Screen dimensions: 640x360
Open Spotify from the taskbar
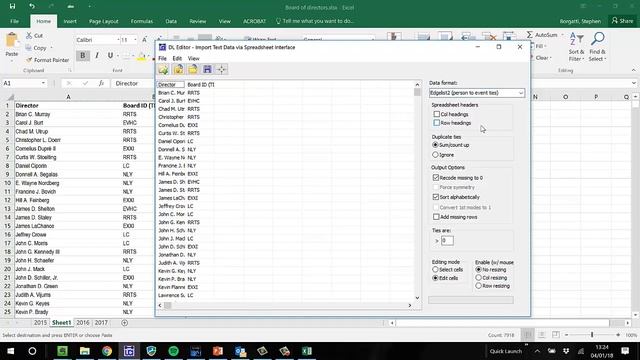(x=173, y=351)
